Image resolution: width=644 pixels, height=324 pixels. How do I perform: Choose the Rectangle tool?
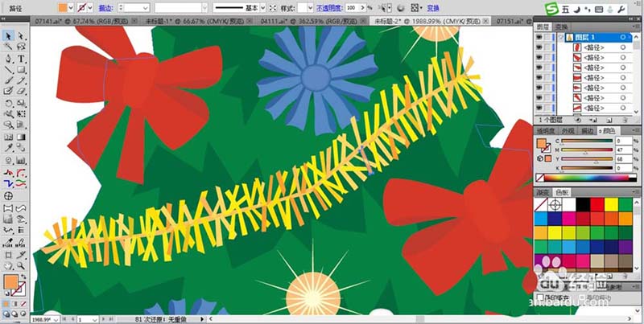tap(21, 70)
